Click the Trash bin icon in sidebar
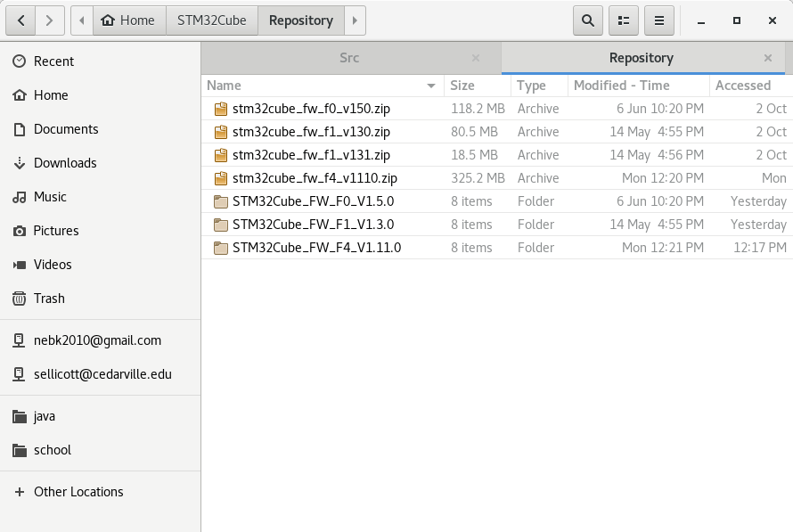793x532 pixels. click(x=20, y=299)
